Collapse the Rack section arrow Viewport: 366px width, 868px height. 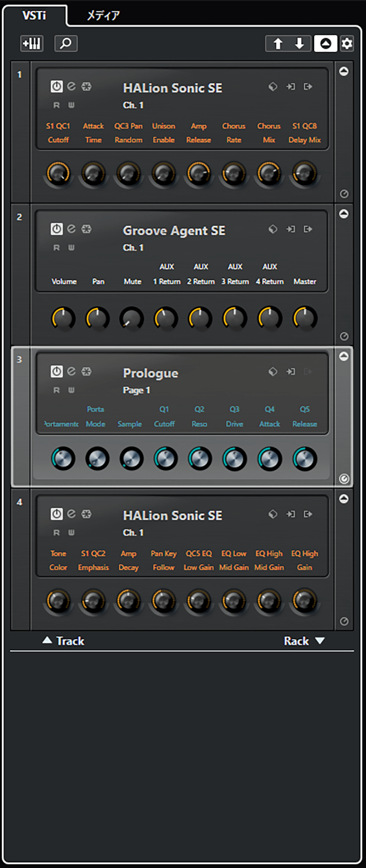click(x=320, y=641)
